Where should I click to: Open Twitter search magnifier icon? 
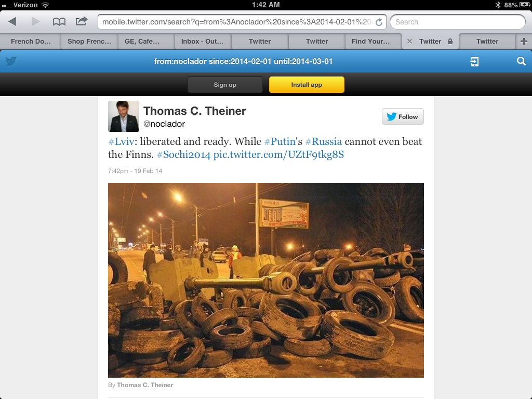point(521,61)
